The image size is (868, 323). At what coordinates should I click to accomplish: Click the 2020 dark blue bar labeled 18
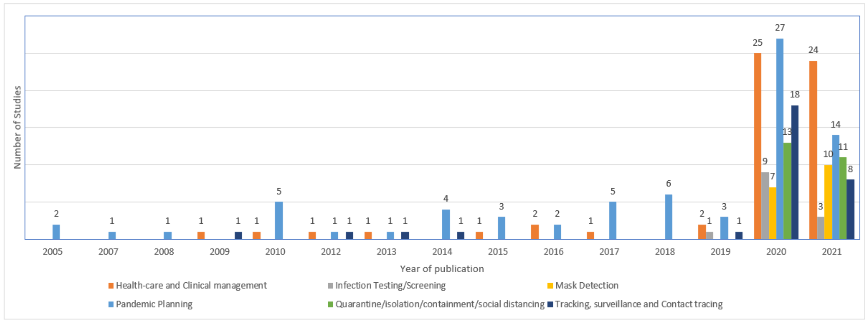[x=795, y=172]
